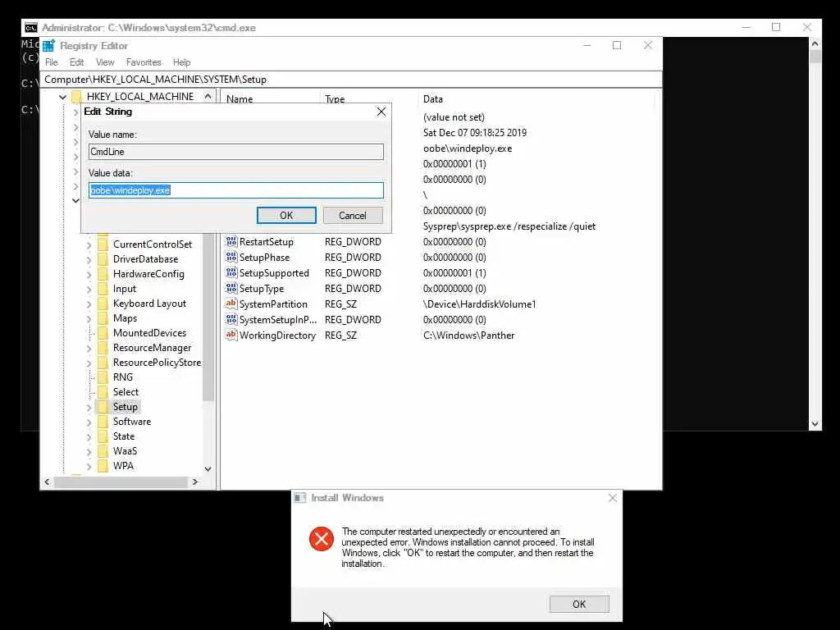Select the ResourcePolicyStore key
840x630 pixels.
tap(157, 363)
